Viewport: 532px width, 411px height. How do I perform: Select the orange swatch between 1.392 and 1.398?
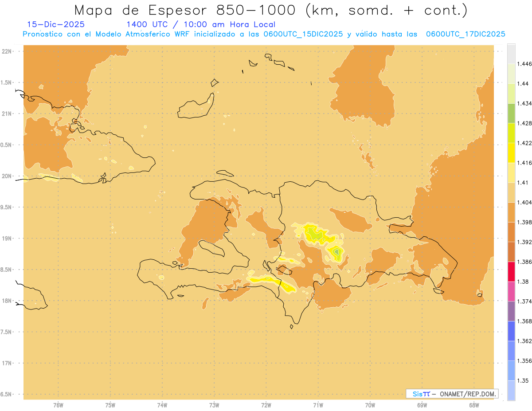coord(511,232)
